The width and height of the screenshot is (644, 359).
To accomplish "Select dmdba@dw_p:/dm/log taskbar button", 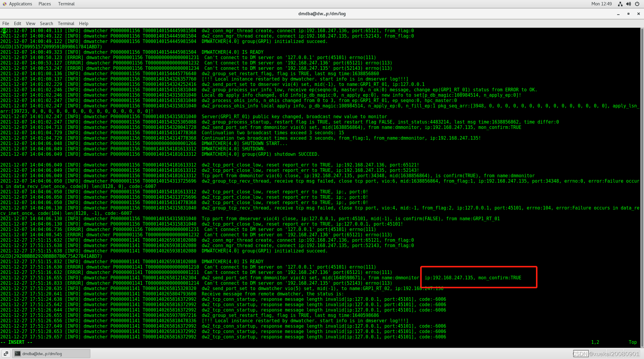I will coord(51,354).
